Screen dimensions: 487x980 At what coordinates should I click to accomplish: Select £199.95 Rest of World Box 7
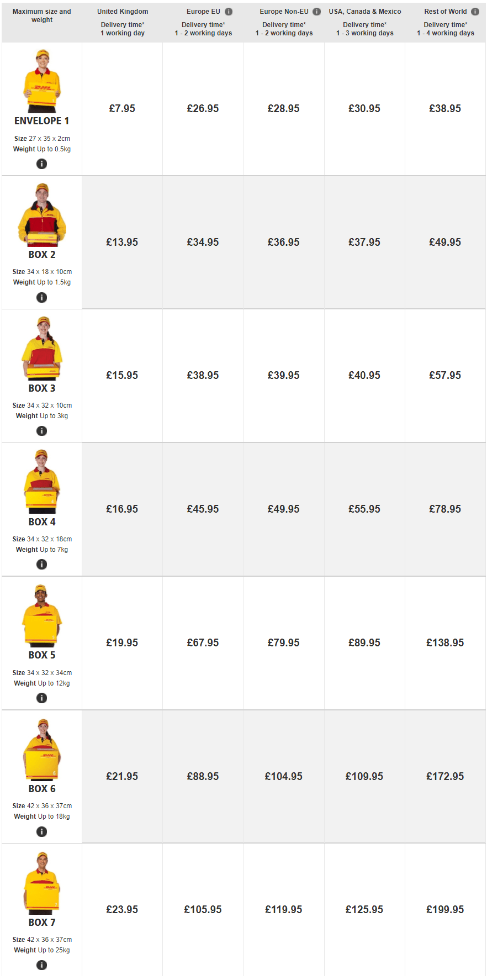click(x=445, y=910)
